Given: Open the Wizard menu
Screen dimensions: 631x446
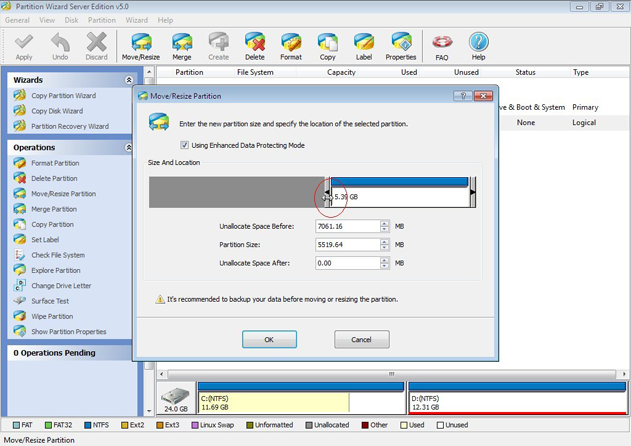Looking at the screenshot, I should click(x=136, y=20).
